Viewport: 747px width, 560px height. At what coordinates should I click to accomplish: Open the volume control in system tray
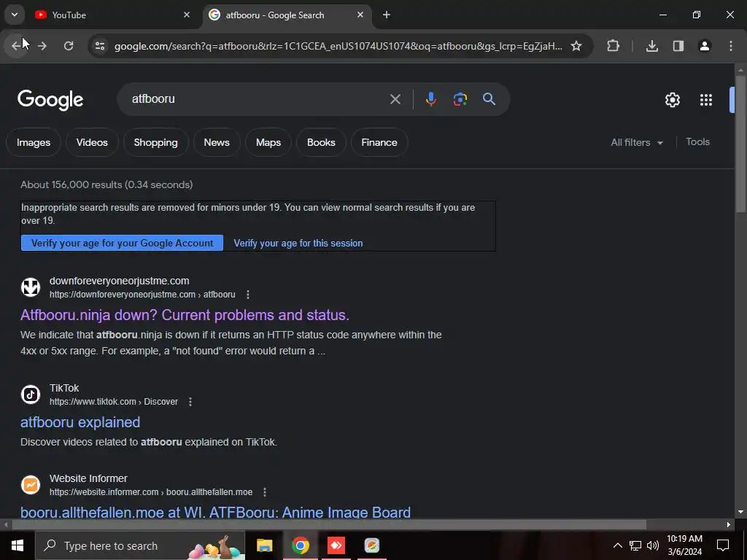tap(653, 545)
